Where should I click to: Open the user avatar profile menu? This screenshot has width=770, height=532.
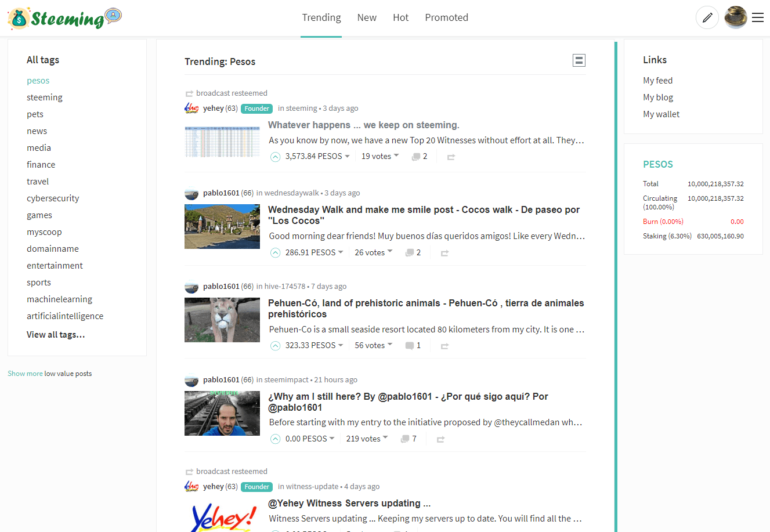[x=736, y=17]
